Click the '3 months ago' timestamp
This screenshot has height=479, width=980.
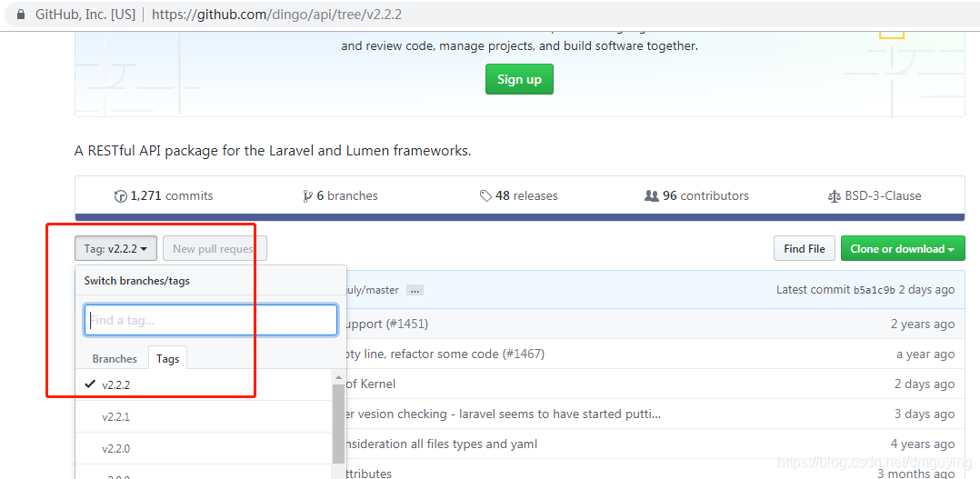point(915,474)
